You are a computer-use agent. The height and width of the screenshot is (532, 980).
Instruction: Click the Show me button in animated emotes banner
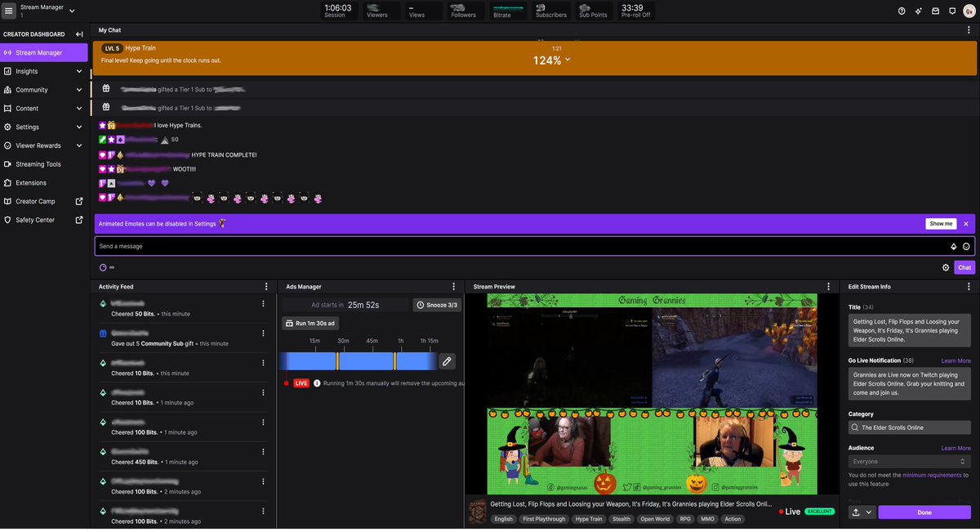coord(940,223)
